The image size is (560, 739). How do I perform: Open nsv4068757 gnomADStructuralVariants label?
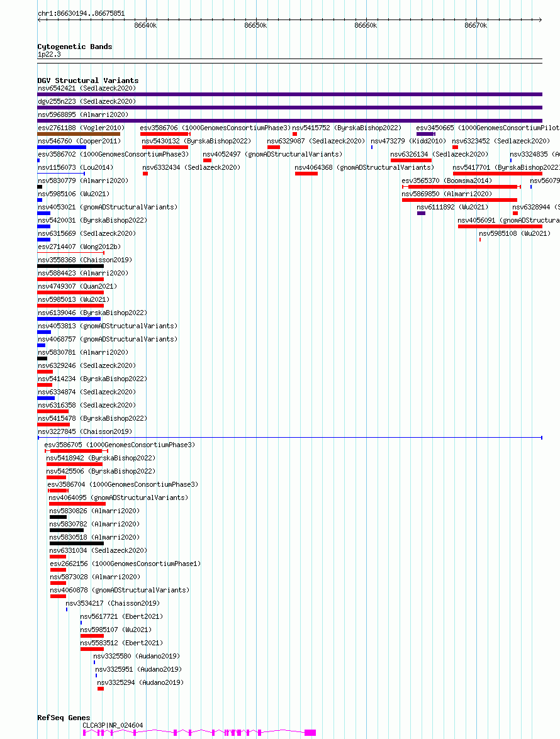(x=108, y=339)
